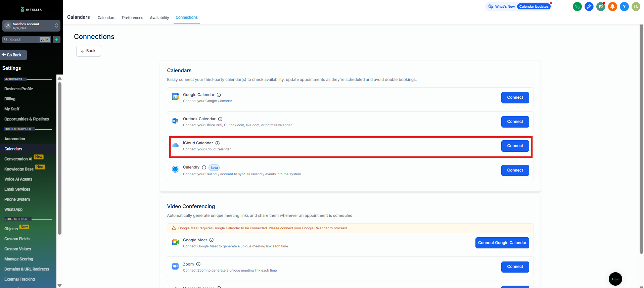Click the Calendly info icon
Viewport: 644px width, 288px height.
[204, 167]
